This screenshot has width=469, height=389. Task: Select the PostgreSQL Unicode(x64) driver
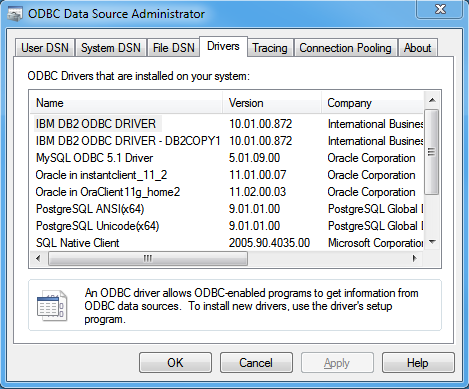coord(227,226)
